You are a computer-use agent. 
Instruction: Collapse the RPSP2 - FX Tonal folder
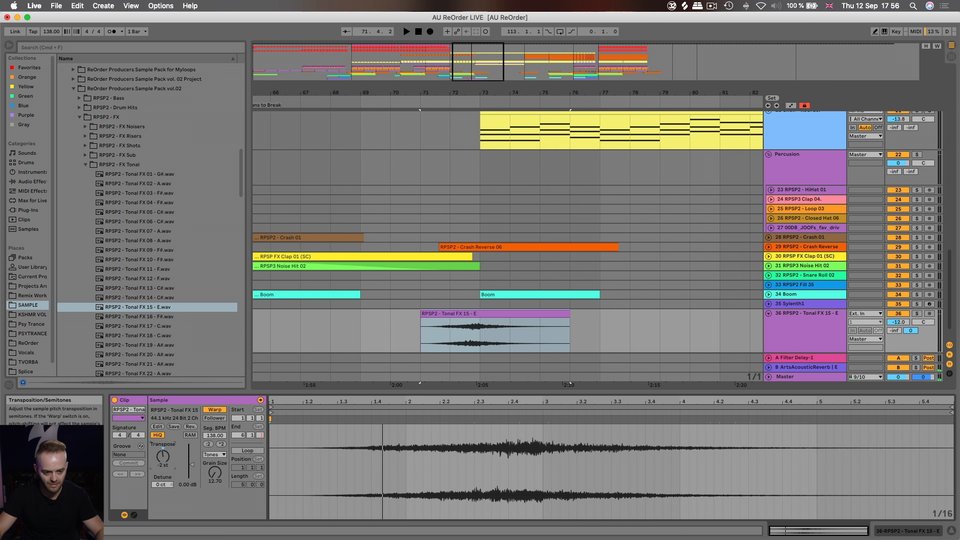coord(86,165)
